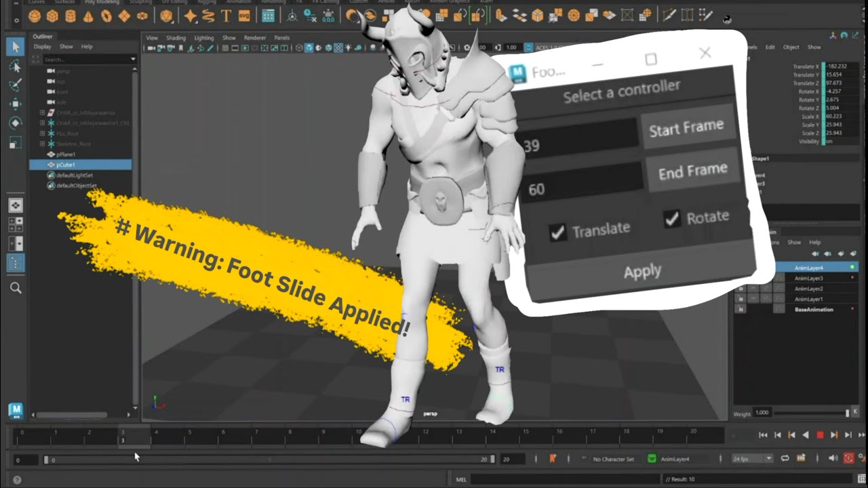Open the viewport Lighting menu
The height and width of the screenshot is (488, 868).
[203, 38]
